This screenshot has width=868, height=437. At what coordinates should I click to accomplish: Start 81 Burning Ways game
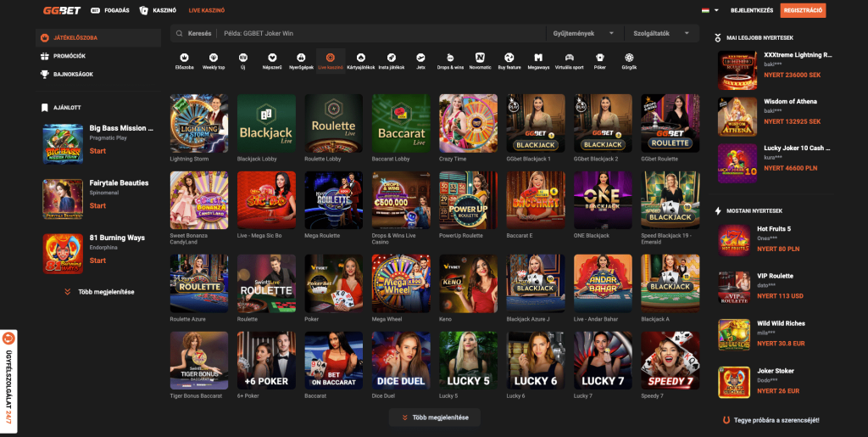[x=97, y=261]
